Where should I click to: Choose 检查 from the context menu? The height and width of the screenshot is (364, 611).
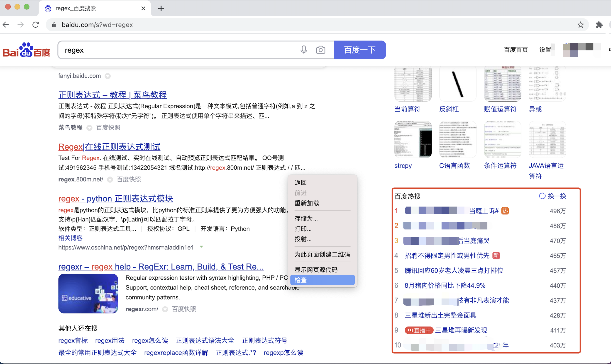[x=323, y=280]
